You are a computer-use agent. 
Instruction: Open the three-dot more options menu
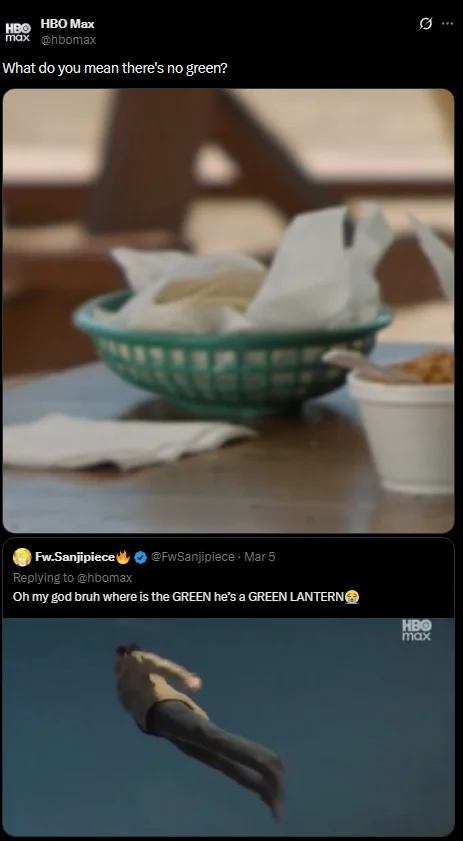pos(447,24)
